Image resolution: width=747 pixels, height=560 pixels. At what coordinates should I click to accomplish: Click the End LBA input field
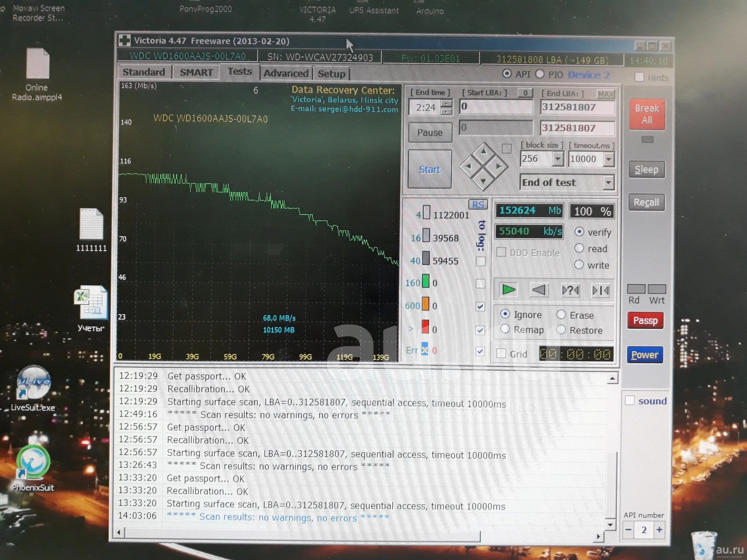(577, 107)
